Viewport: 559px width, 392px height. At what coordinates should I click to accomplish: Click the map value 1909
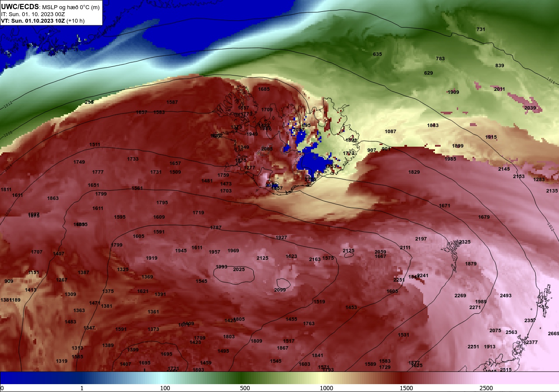click(453, 92)
